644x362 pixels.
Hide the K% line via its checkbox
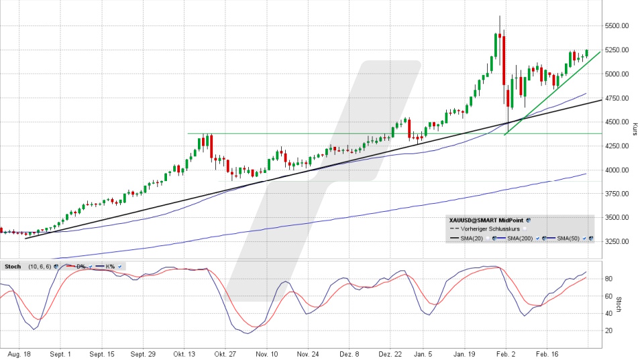pyautogui.click(x=119, y=266)
